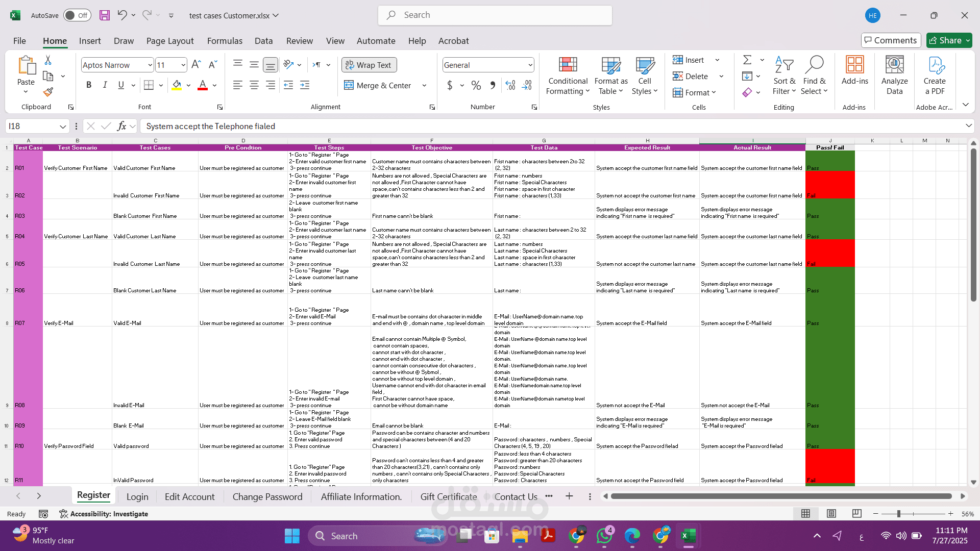
Task: Click the Save floppy disk icon
Action: click(x=105, y=15)
